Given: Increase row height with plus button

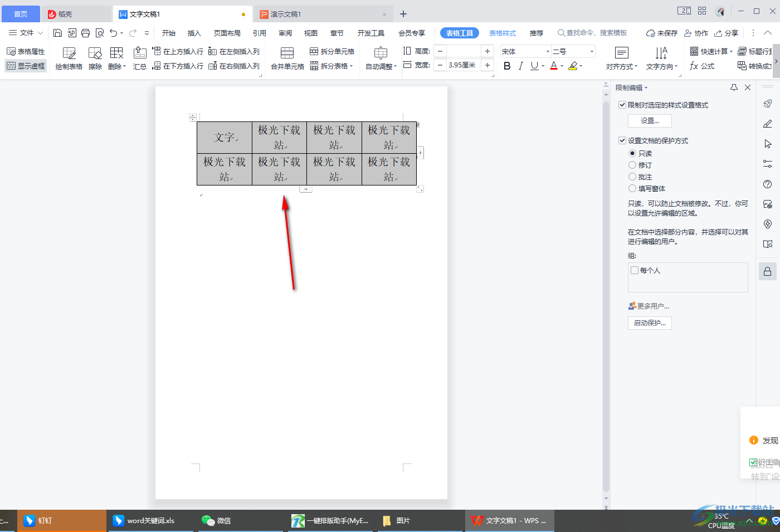Looking at the screenshot, I should [x=487, y=51].
